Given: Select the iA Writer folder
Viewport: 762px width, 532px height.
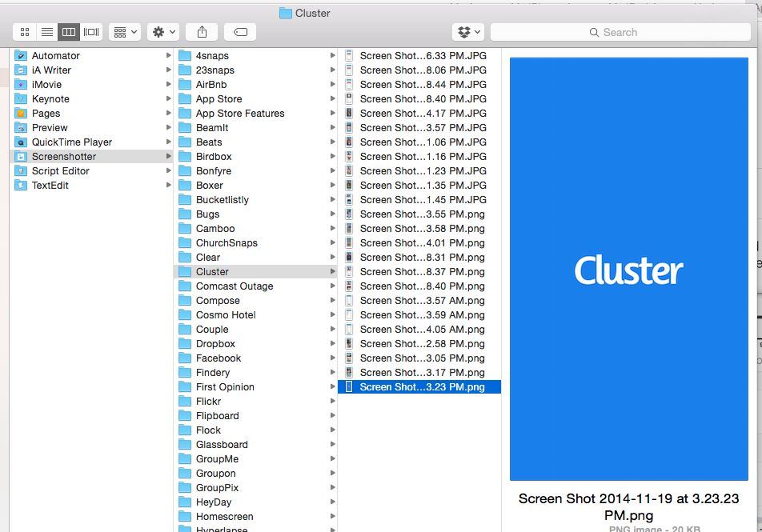Looking at the screenshot, I should 91,70.
